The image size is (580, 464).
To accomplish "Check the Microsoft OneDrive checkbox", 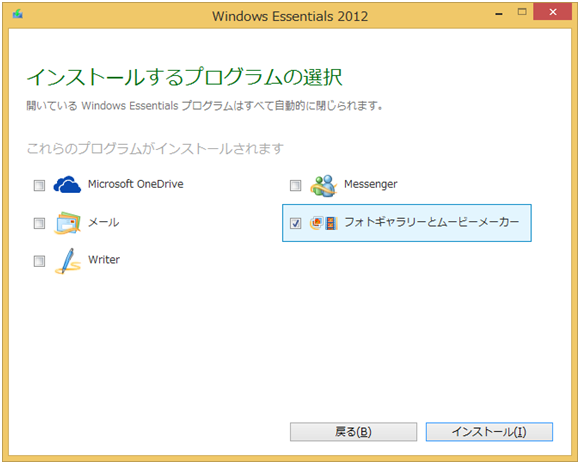I will 39,185.
